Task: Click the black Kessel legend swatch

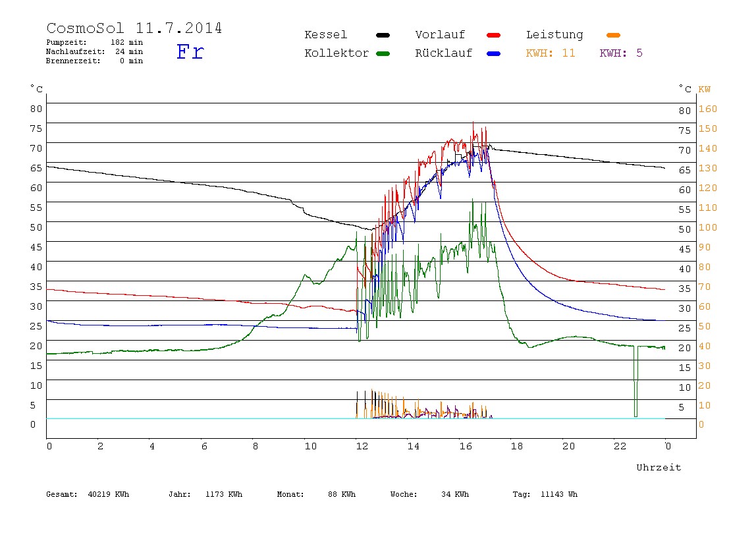Action: (383, 35)
